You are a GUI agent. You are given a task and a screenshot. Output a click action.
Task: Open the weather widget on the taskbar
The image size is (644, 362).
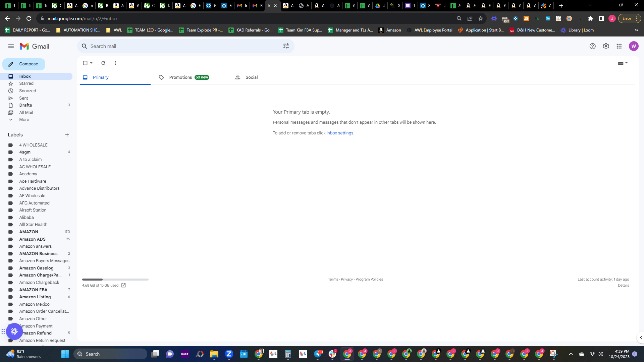(x=23, y=354)
